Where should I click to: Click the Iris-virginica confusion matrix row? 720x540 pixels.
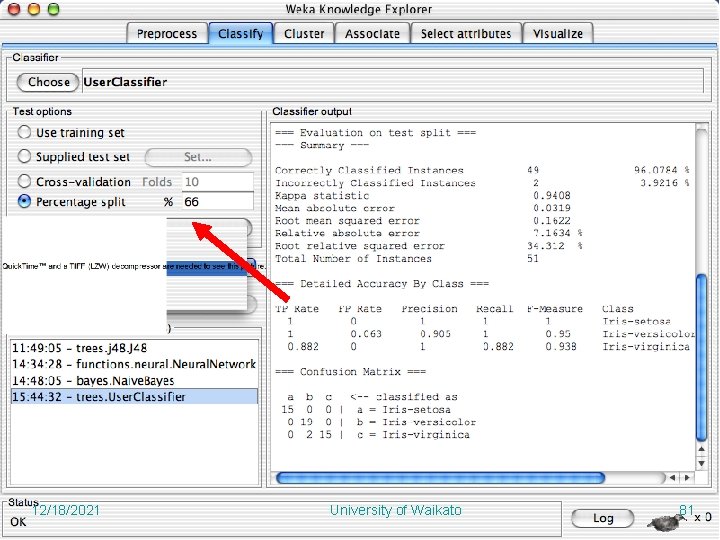pos(376,435)
